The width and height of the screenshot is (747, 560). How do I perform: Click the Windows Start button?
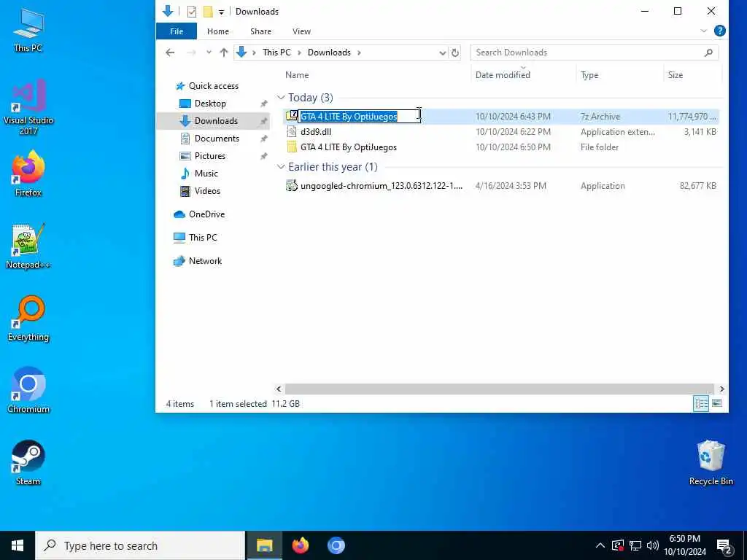(x=18, y=545)
